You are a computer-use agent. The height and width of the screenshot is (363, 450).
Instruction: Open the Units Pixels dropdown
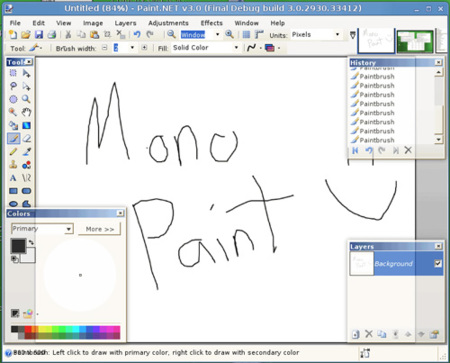(x=337, y=34)
